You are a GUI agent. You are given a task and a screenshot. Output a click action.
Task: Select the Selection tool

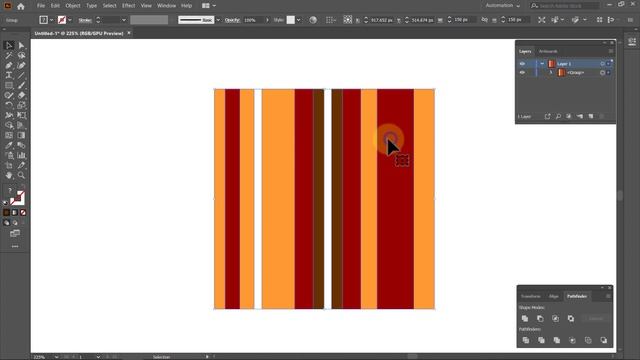click(9, 45)
